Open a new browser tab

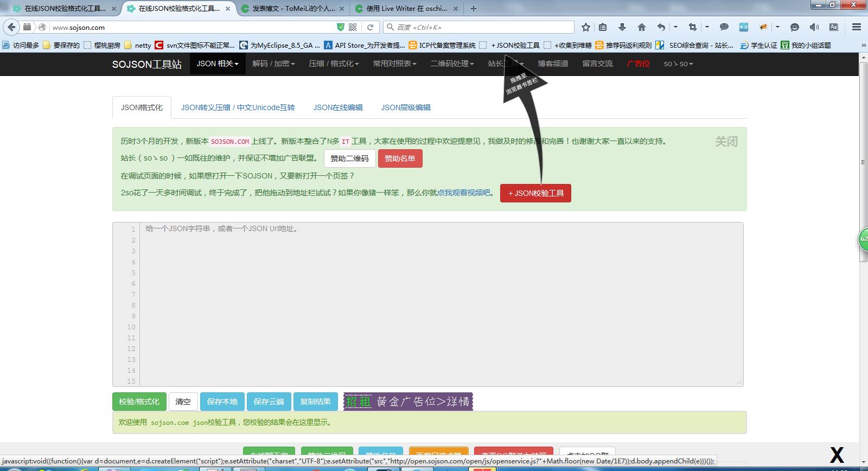[474, 9]
